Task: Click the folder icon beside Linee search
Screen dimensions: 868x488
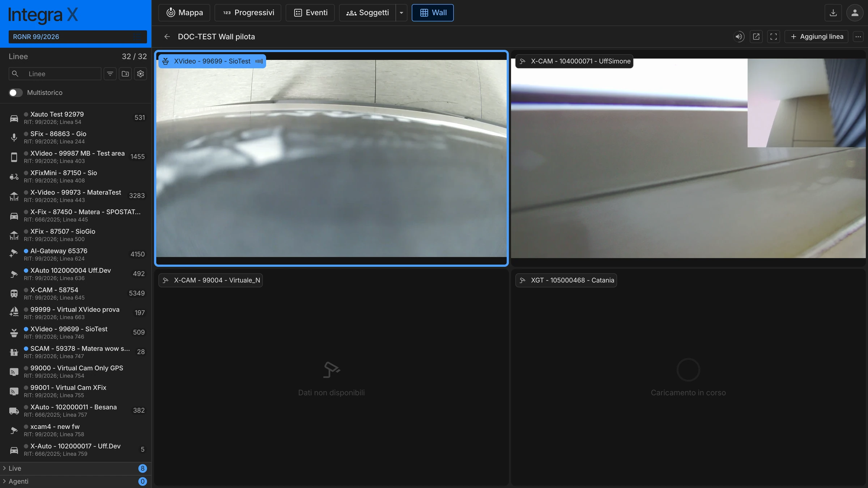Action: coord(125,74)
